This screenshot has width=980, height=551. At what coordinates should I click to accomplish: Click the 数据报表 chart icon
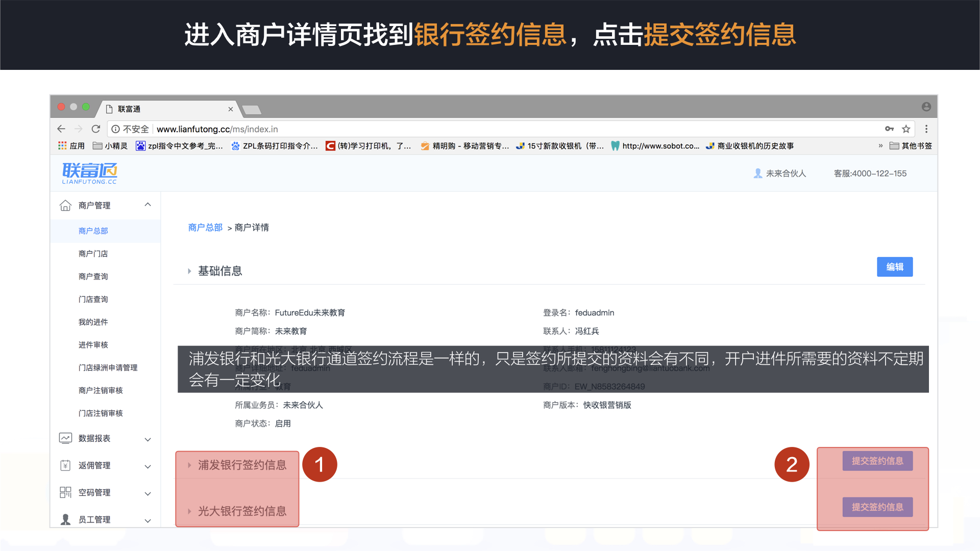(x=65, y=438)
